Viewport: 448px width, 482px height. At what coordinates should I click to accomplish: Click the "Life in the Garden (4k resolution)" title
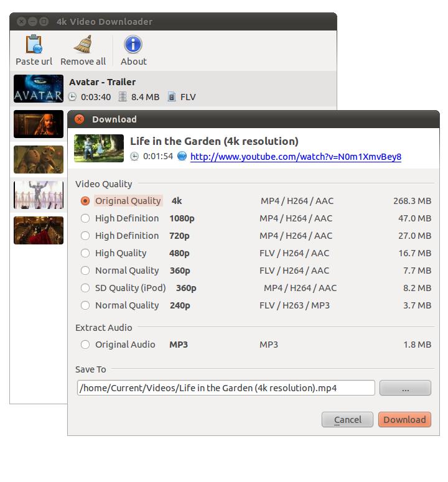pyautogui.click(x=214, y=141)
